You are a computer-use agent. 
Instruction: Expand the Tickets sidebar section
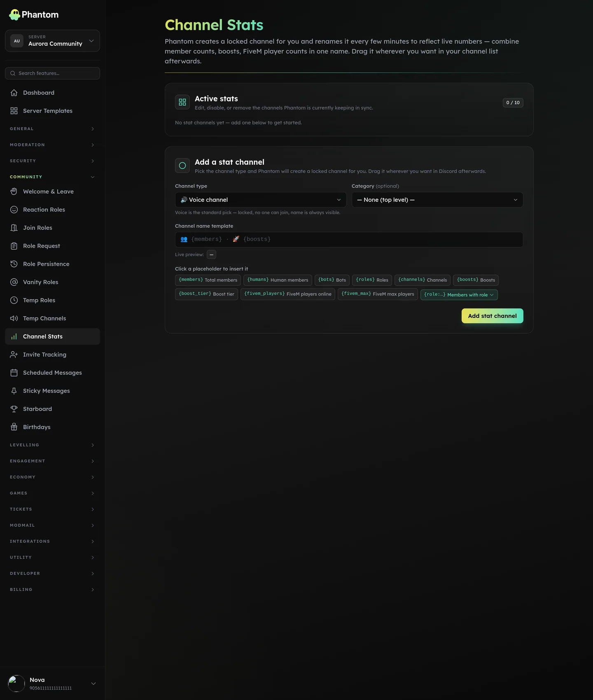pos(52,509)
